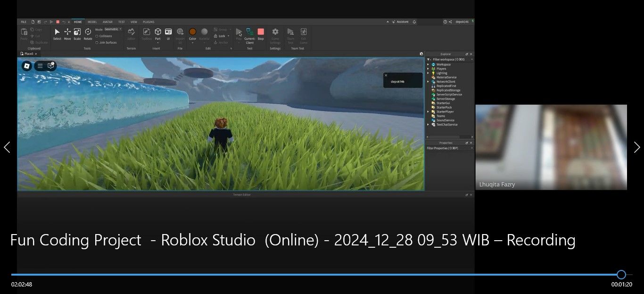Open the terrain Editor

point(131,34)
